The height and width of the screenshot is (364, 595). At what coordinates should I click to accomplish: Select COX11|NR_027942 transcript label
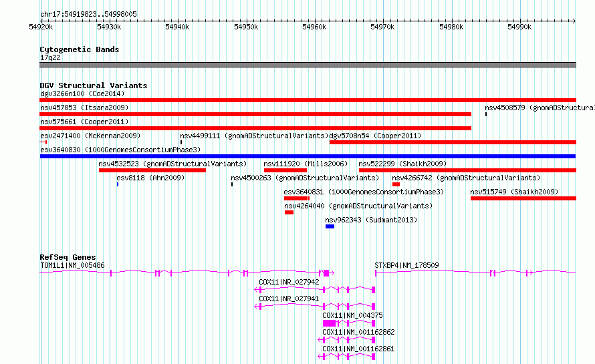pos(289,282)
